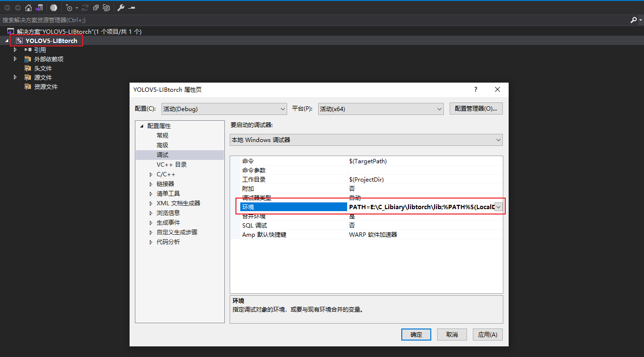Select the 源文件 folder
This screenshot has width=644, height=357.
[x=43, y=77]
